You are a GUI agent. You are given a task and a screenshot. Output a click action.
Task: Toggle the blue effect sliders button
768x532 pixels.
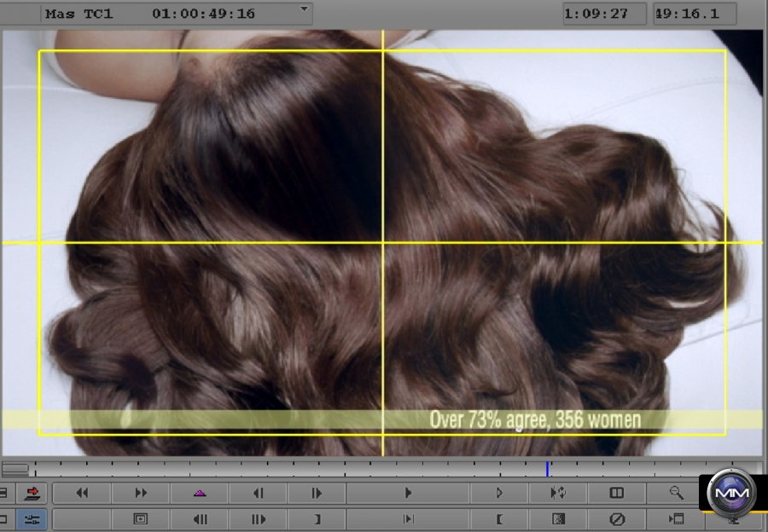[32, 519]
